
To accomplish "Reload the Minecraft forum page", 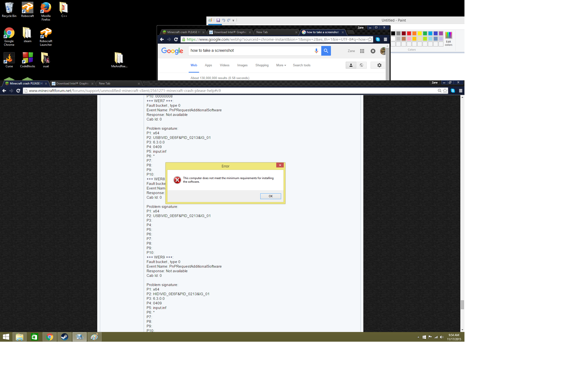I will [x=18, y=91].
